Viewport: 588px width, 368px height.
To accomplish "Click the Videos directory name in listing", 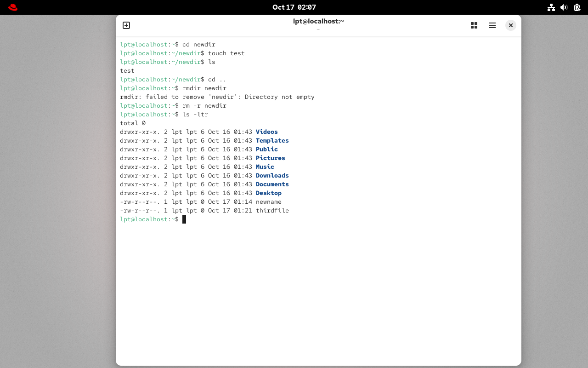I will click(x=266, y=132).
